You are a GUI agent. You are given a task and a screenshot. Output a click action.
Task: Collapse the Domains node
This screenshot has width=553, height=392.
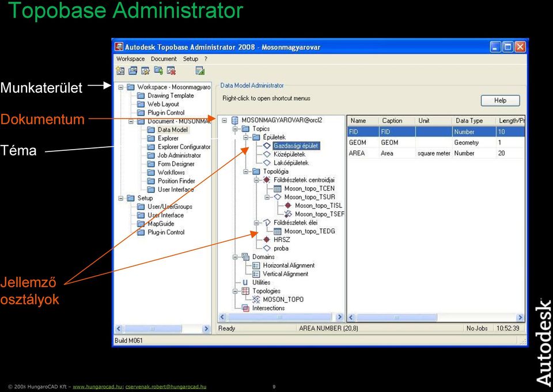(x=235, y=257)
